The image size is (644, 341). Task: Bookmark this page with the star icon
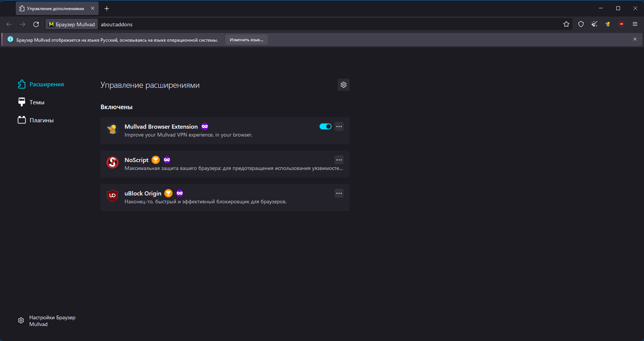566,24
